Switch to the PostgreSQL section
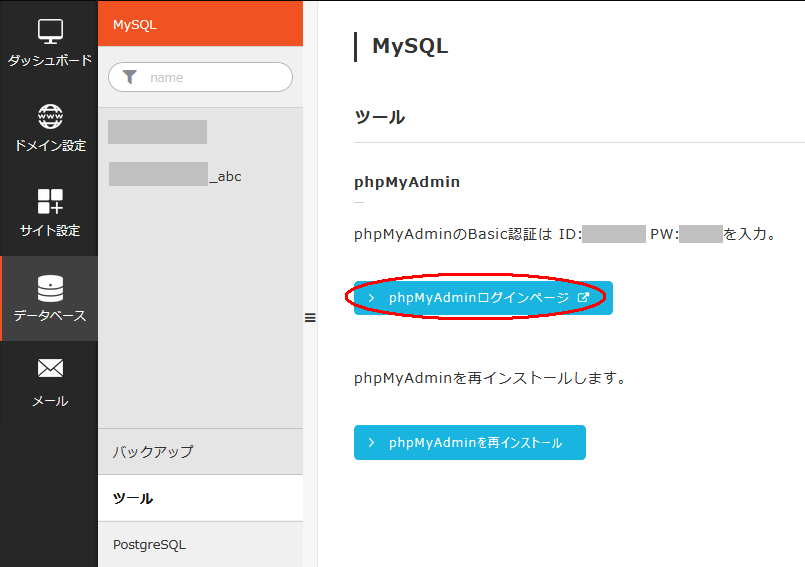 click(200, 544)
